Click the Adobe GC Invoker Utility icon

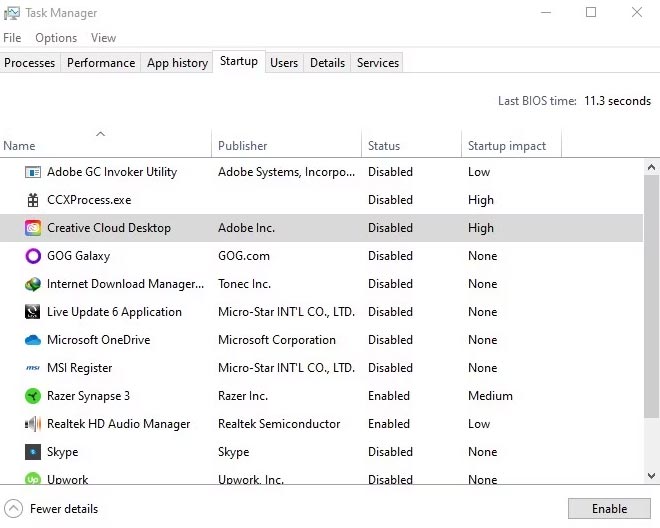pos(33,172)
